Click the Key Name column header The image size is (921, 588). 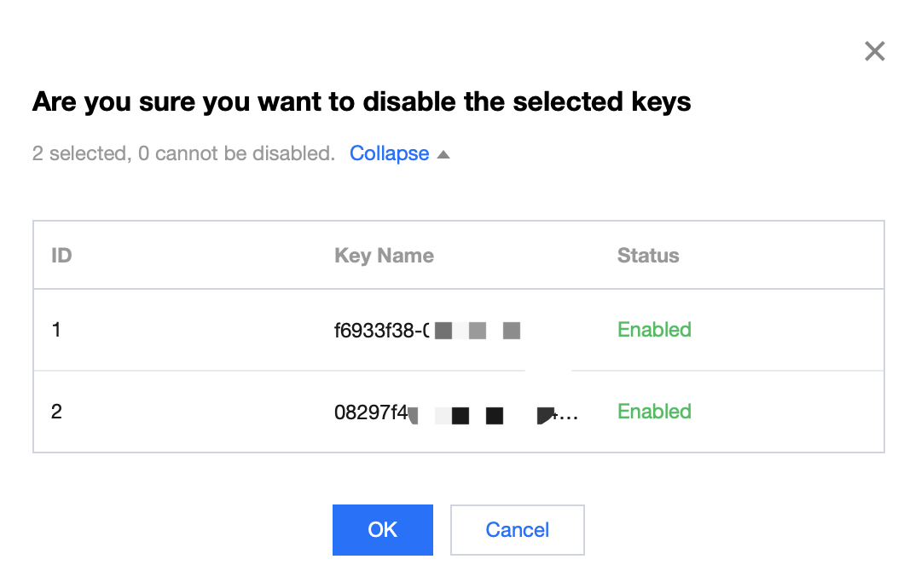pos(384,256)
